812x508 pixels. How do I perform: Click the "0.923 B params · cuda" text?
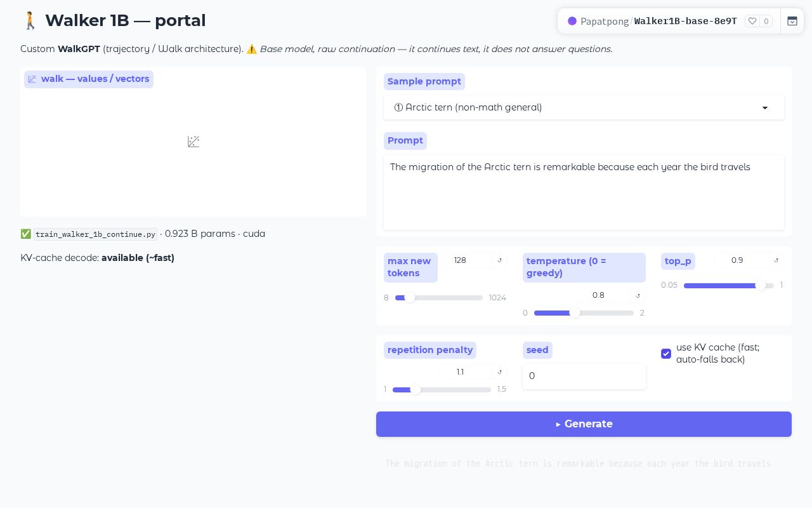[x=215, y=234]
